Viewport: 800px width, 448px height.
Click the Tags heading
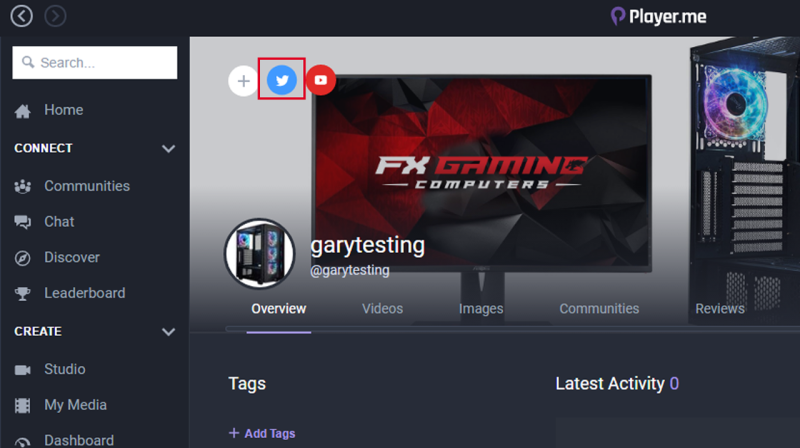click(247, 384)
